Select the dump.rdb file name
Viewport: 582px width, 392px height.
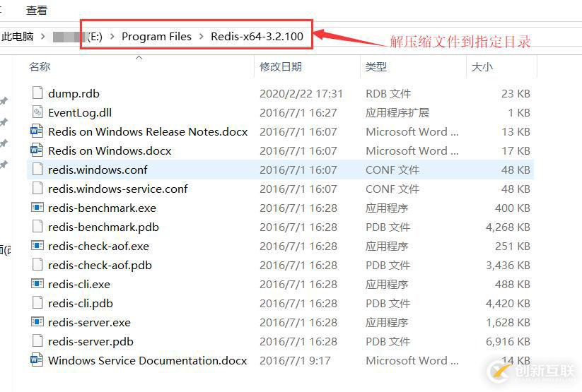[74, 93]
